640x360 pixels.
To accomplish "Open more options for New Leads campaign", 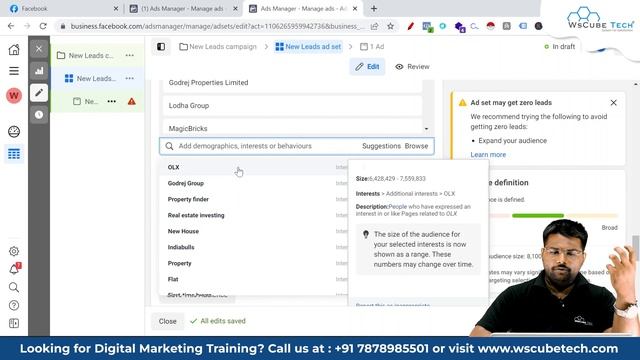I will 129,55.
